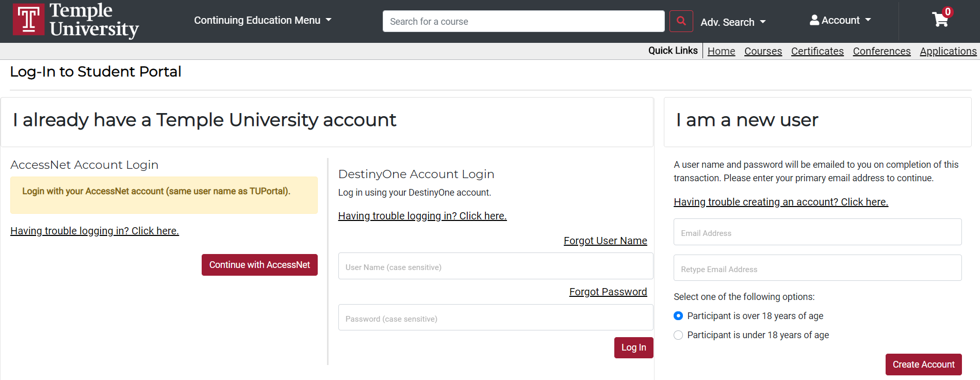Click the Create Account button

click(x=923, y=365)
